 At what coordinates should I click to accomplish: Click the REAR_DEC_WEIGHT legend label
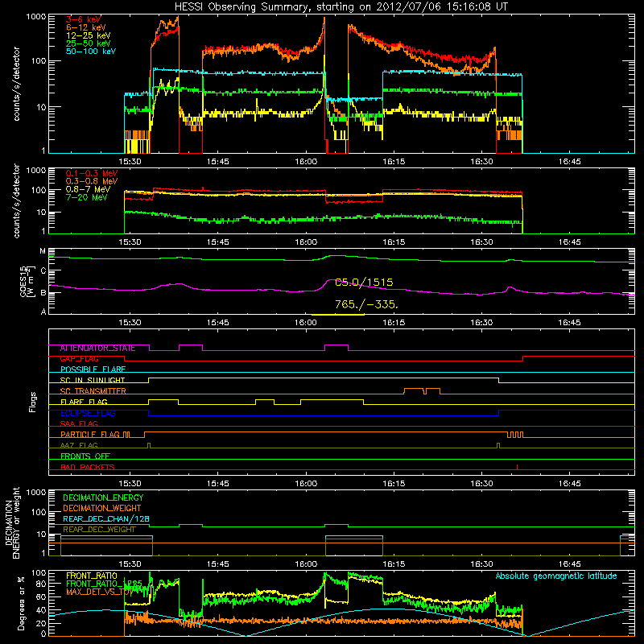point(99,530)
